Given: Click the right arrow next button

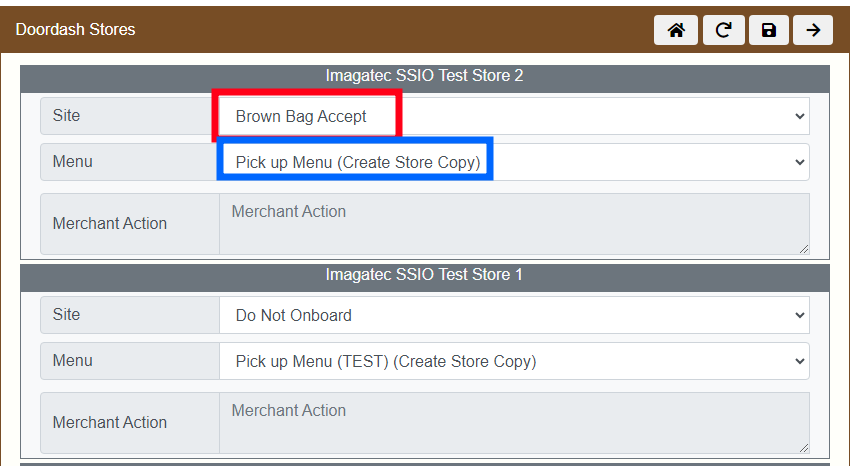Looking at the screenshot, I should (813, 30).
